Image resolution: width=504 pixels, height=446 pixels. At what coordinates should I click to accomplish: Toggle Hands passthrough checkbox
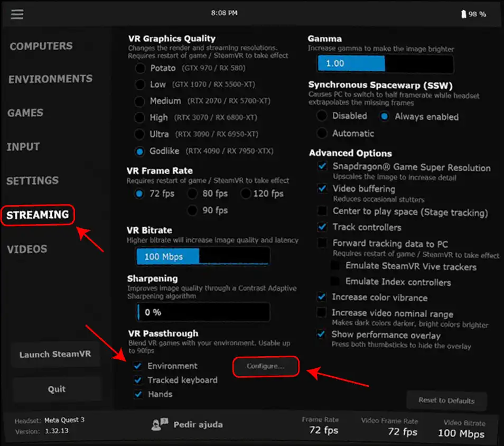tap(138, 394)
